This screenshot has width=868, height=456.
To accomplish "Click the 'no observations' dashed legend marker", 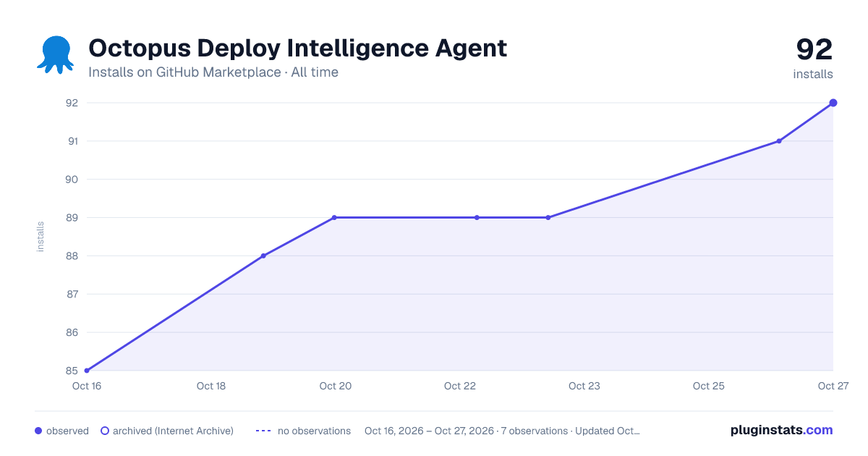I will pyautogui.click(x=263, y=431).
